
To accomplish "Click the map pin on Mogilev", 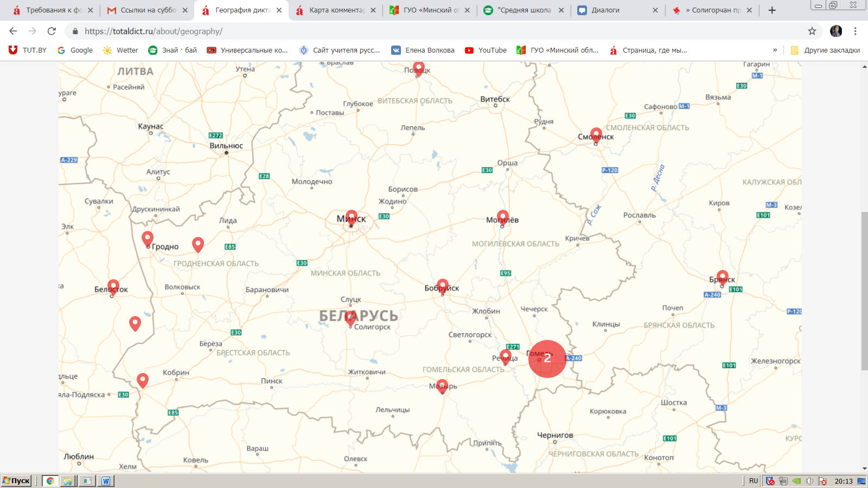I will pyautogui.click(x=503, y=217).
